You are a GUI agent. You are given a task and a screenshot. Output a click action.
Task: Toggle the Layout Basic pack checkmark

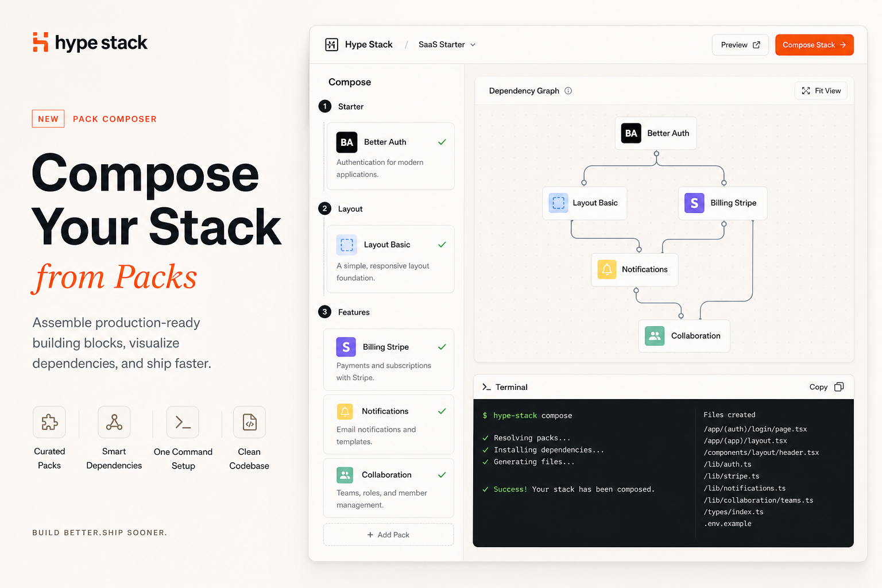tap(442, 245)
